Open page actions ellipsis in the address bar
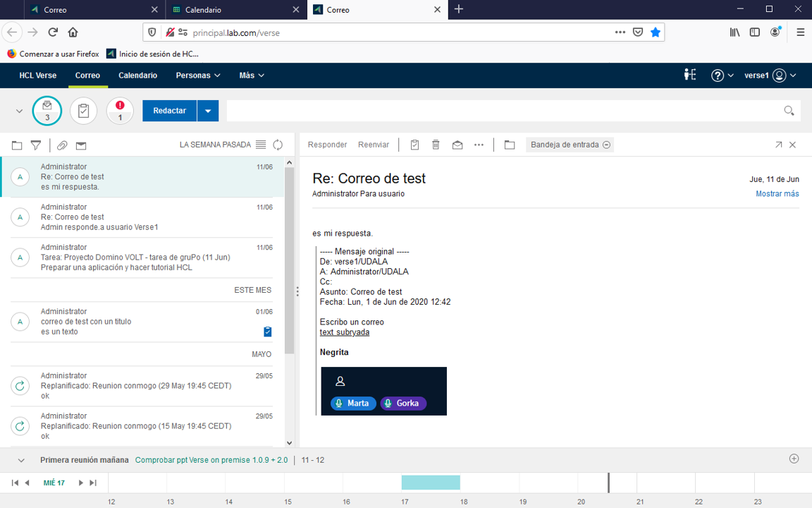The image size is (812, 508). click(620, 32)
